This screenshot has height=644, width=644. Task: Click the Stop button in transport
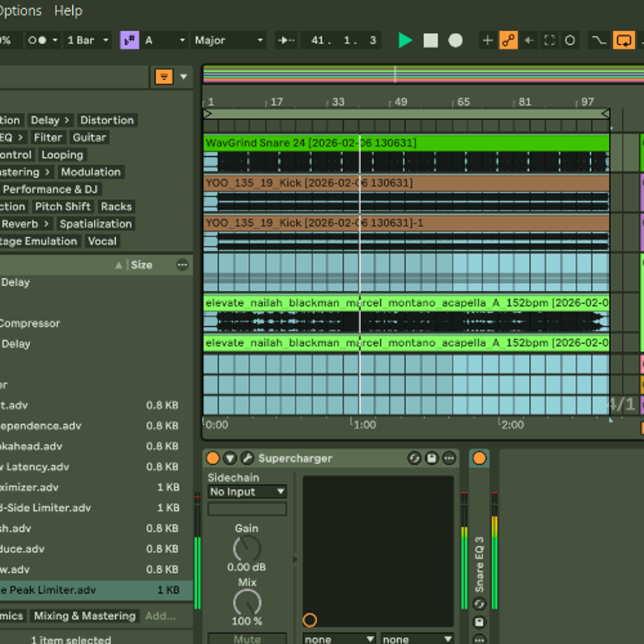[x=430, y=40]
